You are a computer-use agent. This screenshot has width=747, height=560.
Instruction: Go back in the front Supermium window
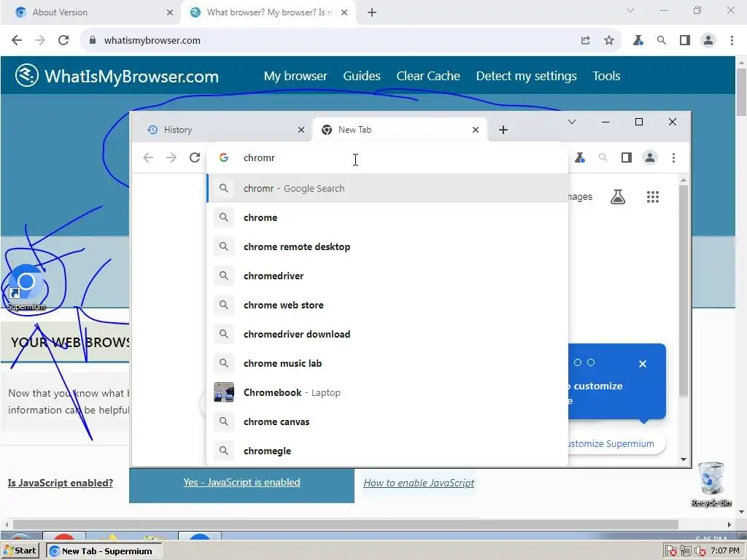[x=148, y=157]
